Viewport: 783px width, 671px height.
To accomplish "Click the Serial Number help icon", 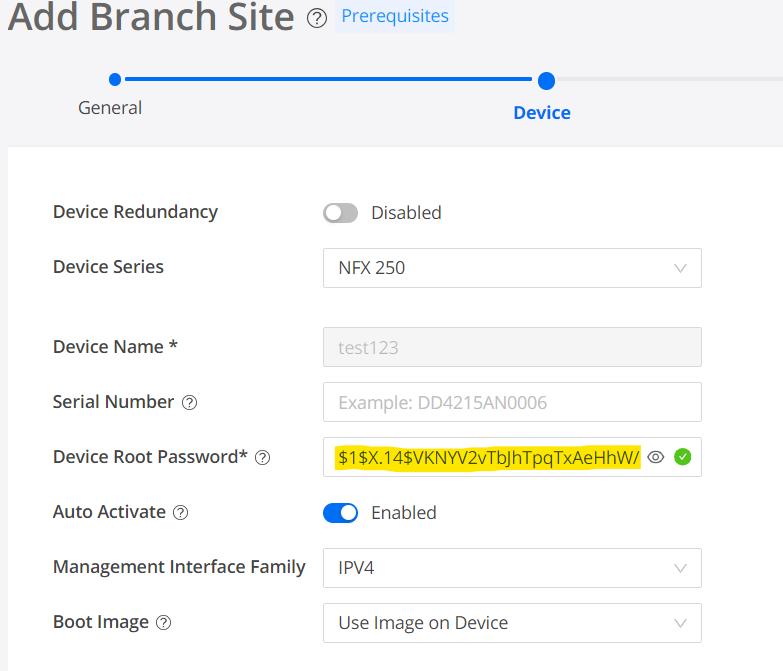I will [x=189, y=402].
